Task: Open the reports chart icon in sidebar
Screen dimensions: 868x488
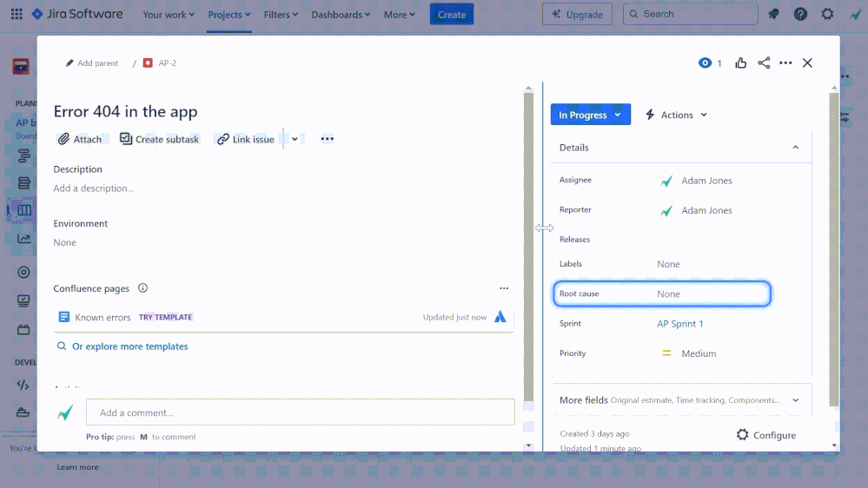Action: pos(23,239)
